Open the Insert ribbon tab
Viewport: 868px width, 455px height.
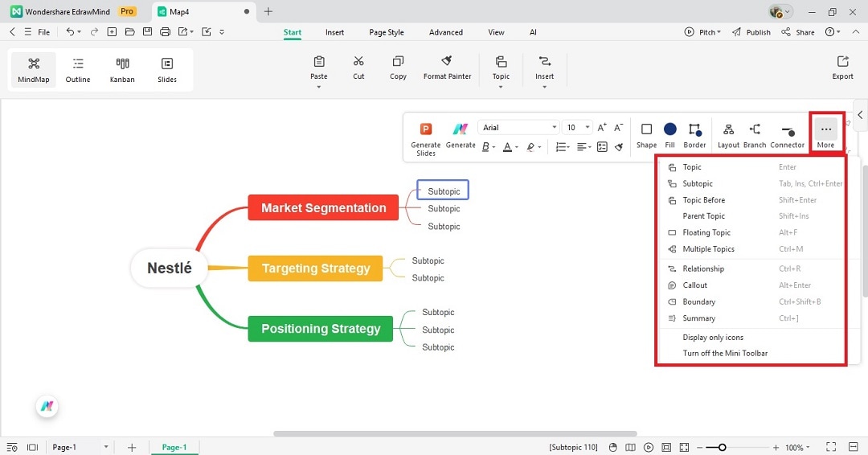click(x=334, y=32)
